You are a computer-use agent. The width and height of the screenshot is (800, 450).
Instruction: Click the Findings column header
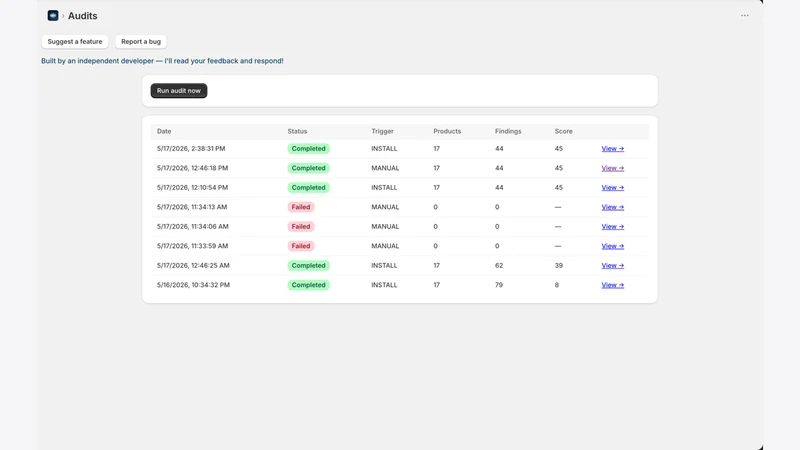tap(508, 131)
